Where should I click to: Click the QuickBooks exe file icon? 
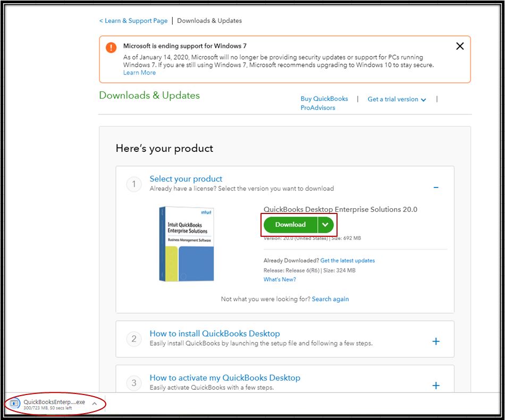tap(15, 404)
